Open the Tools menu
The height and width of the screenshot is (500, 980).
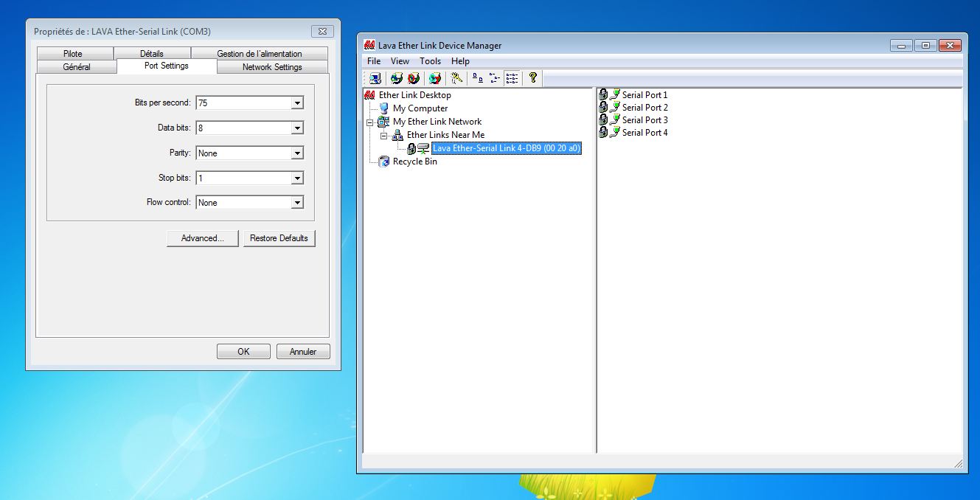[430, 61]
